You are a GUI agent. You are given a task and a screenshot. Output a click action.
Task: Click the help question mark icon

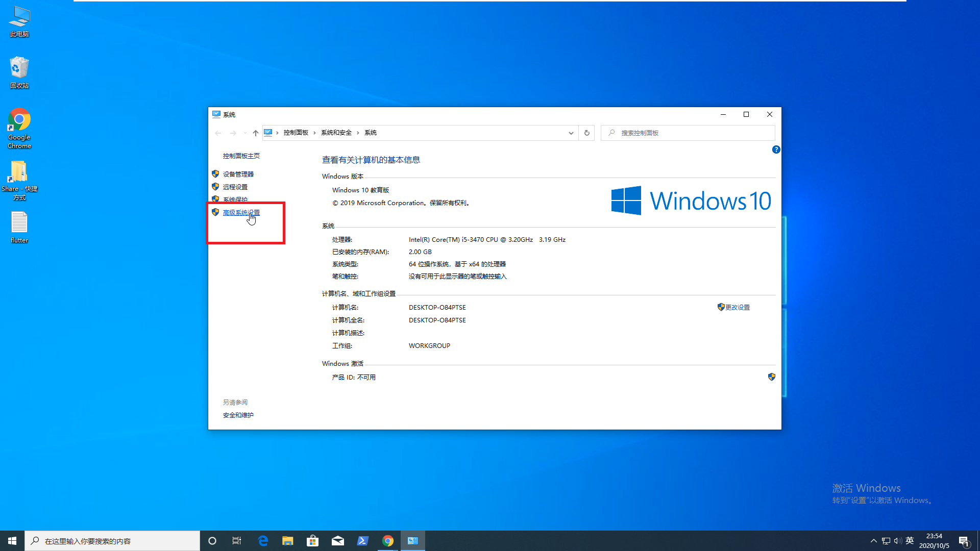tap(776, 149)
